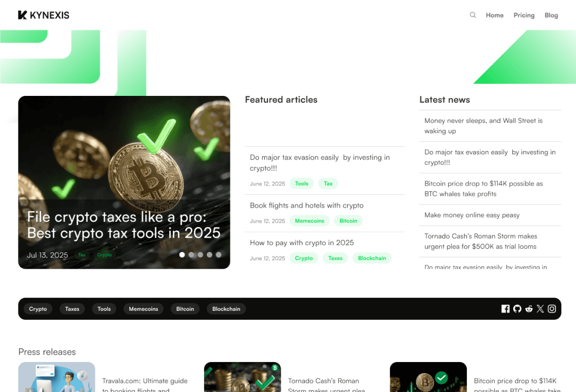Screen dimensions: 576x392
Task: Open 'Make money online easy peasy' news
Action: [472, 215]
